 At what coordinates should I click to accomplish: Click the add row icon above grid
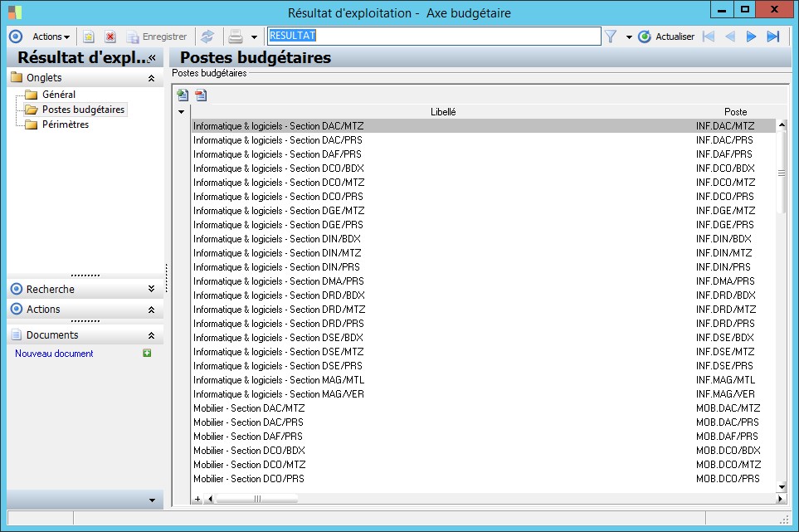pyautogui.click(x=183, y=95)
